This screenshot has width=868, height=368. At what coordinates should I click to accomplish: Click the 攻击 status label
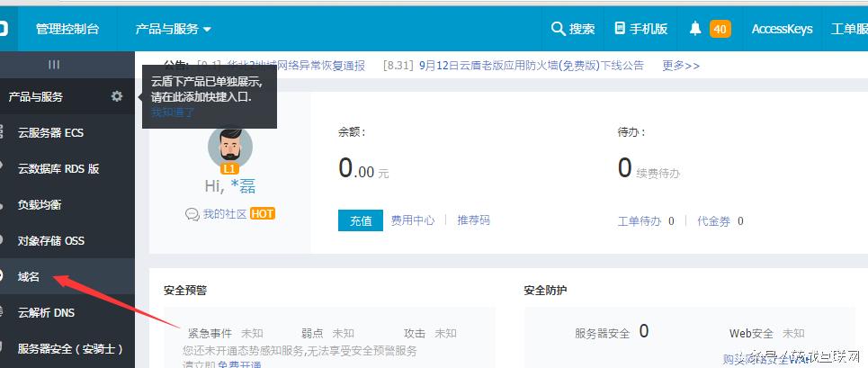tap(415, 333)
